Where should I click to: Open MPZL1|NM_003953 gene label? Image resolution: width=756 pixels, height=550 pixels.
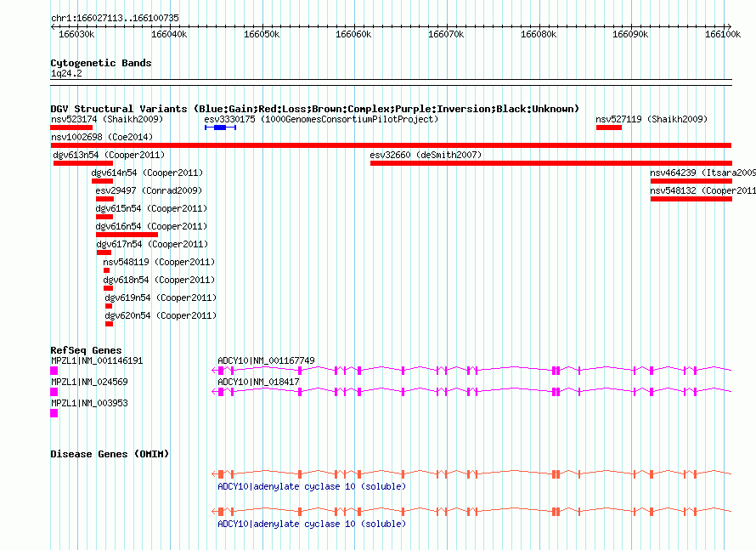point(89,403)
